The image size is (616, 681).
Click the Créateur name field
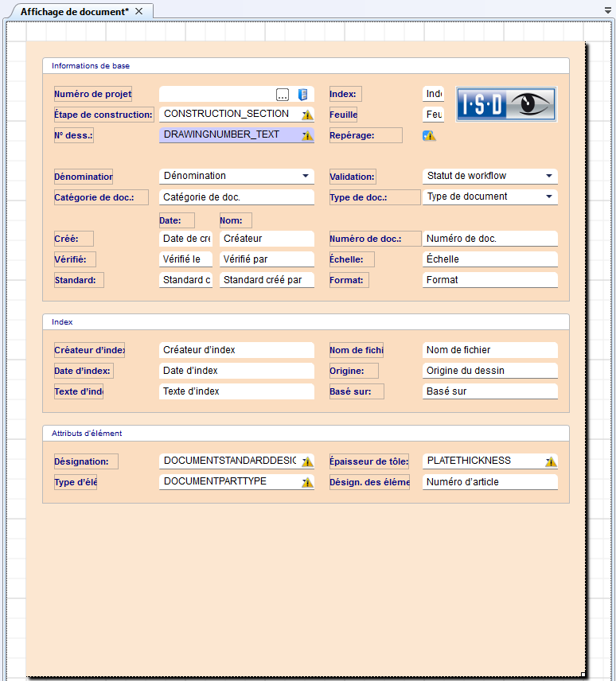[267, 239]
